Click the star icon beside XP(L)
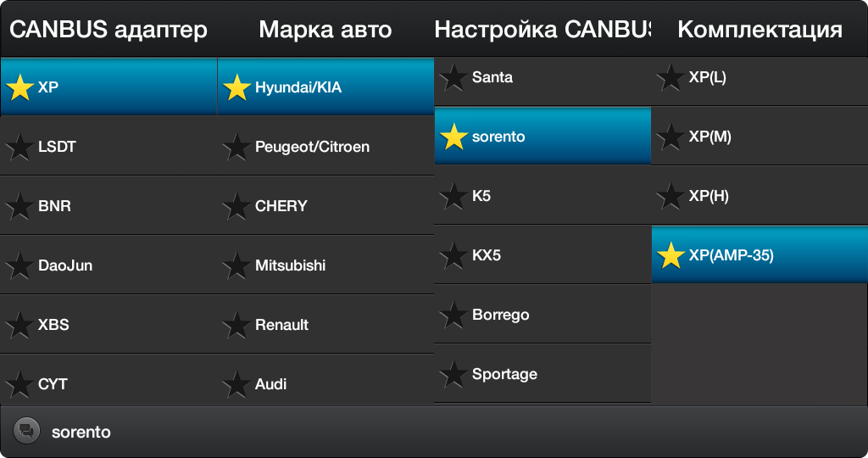Screen dimensions: 868x458 click(670, 77)
